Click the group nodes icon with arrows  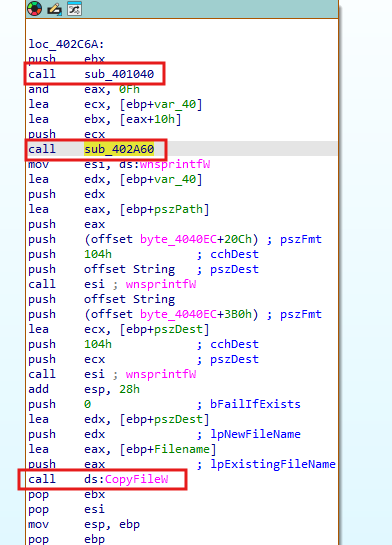pos(74,9)
